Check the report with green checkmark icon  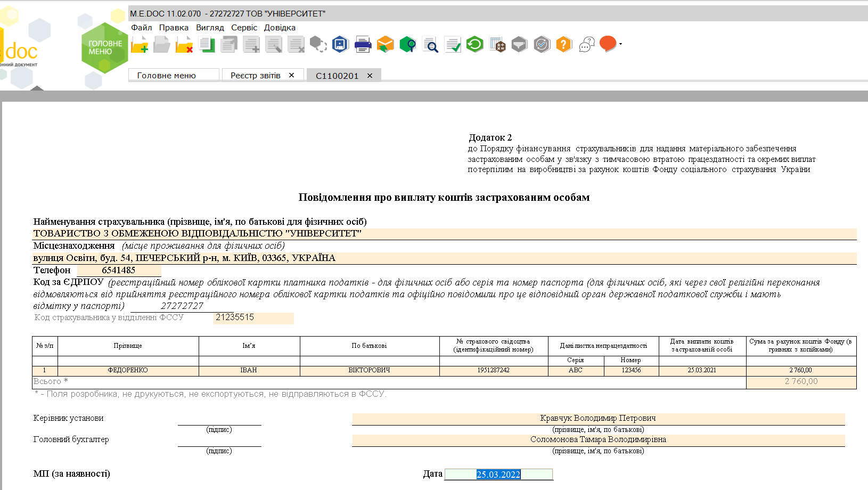click(452, 45)
